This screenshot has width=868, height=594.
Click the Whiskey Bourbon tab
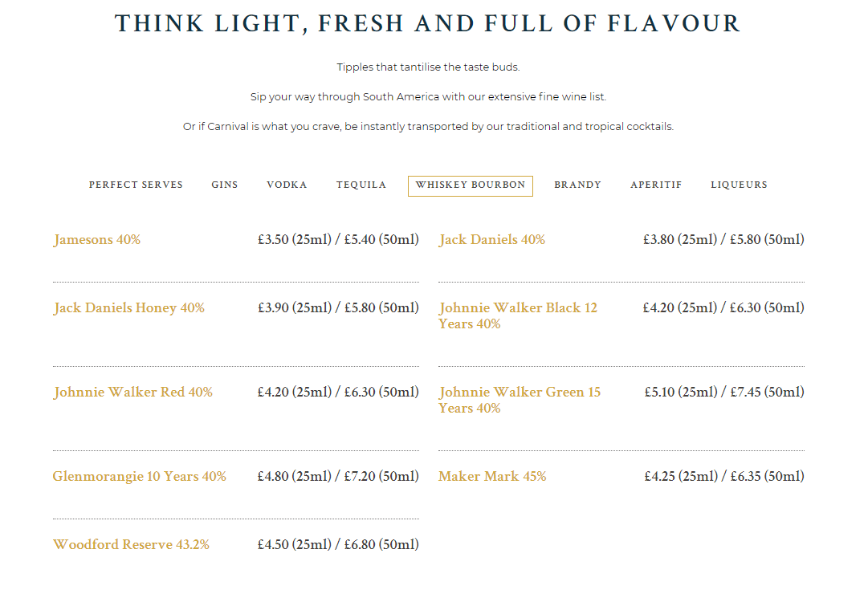coord(470,185)
